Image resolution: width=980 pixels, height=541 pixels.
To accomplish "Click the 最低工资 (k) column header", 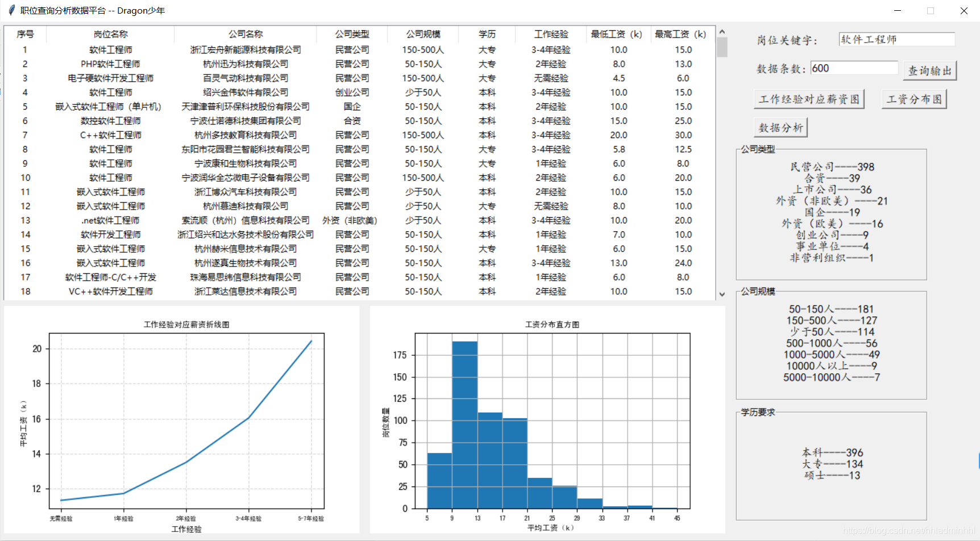I will 616,34.
